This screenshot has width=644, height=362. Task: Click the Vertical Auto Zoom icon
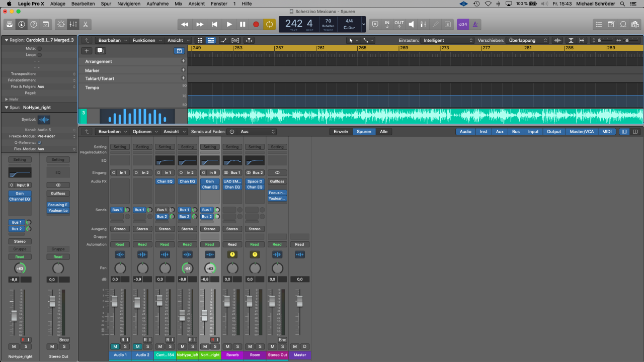(571, 40)
